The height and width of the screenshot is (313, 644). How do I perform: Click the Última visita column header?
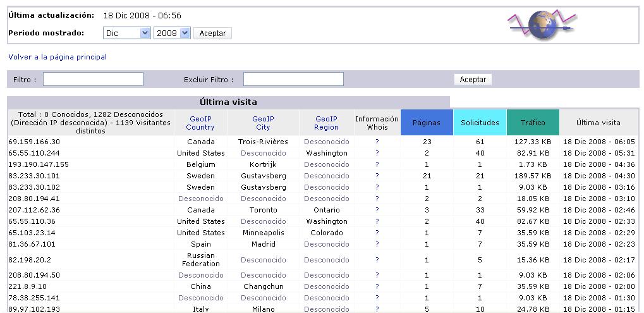click(x=598, y=123)
